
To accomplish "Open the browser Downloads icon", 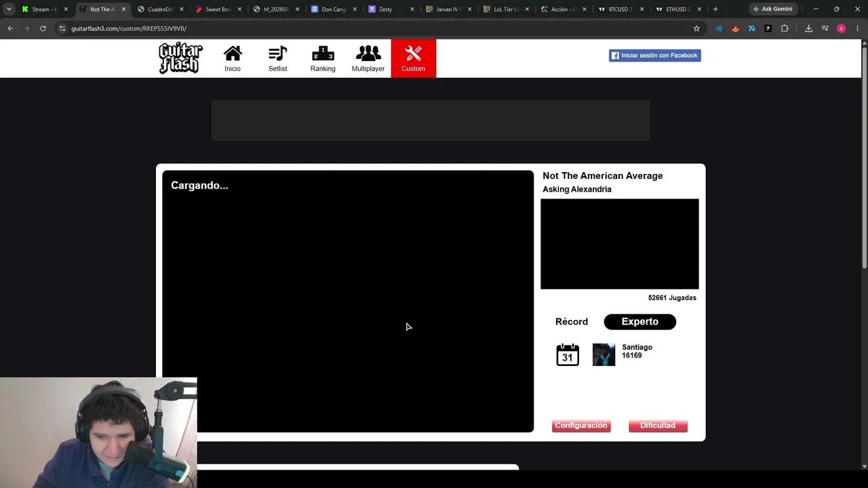I will pyautogui.click(x=808, y=28).
